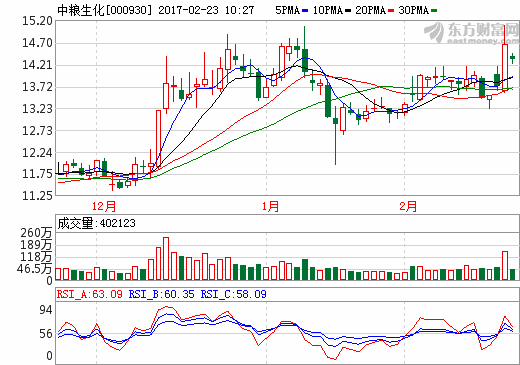Click the 94 RSI axis label
The image size is (520, 365).
pyautogui.click(x=46, y=310)
